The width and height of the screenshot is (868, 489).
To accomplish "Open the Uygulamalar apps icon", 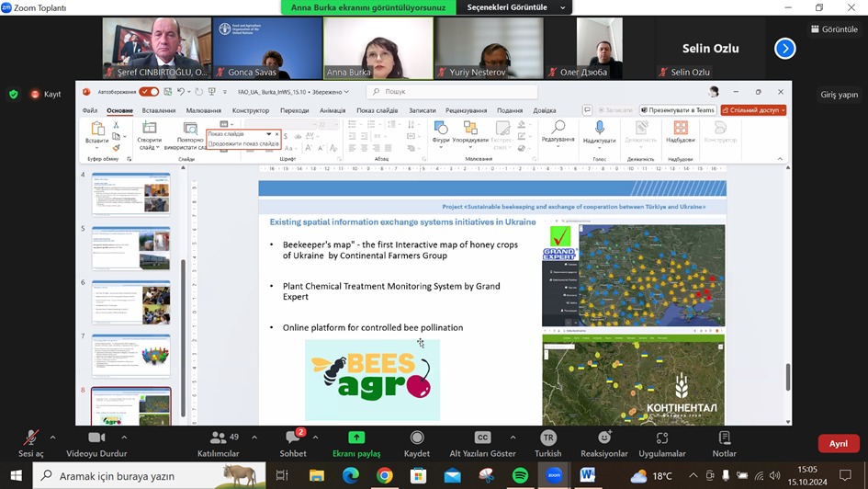I will point(662,438).
